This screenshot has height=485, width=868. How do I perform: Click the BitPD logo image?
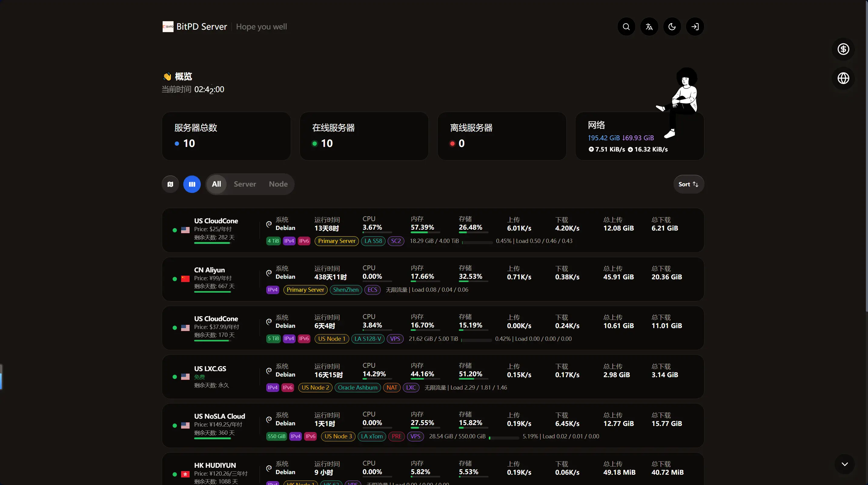[x=168, y=27]
